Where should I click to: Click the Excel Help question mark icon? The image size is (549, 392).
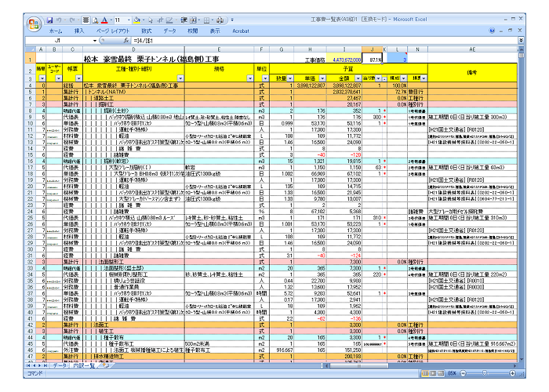tap(492, 31)
